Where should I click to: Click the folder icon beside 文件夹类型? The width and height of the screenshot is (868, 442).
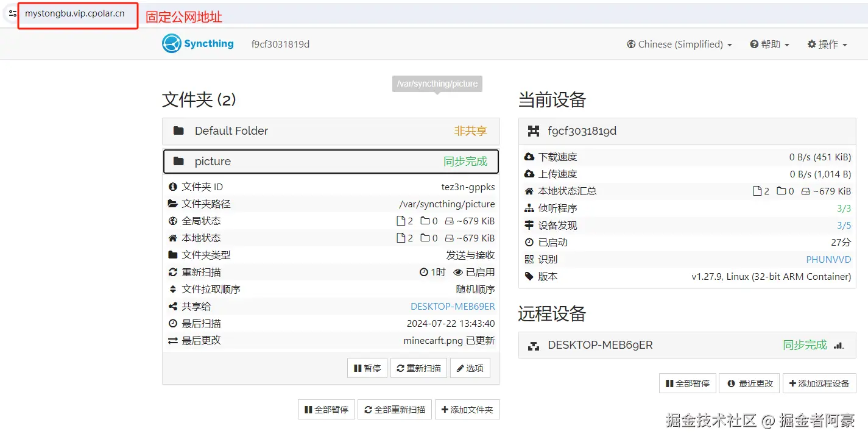173,255
